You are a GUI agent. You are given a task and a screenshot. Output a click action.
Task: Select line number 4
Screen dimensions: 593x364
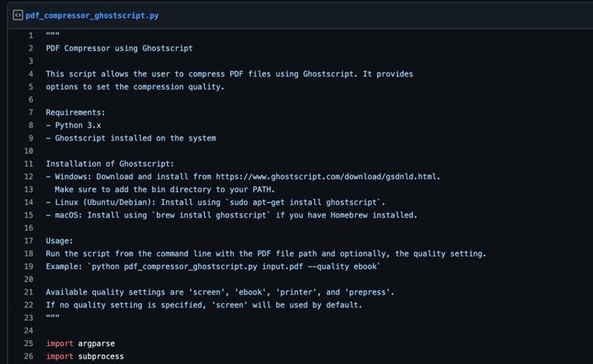click(x=30, y=74)
